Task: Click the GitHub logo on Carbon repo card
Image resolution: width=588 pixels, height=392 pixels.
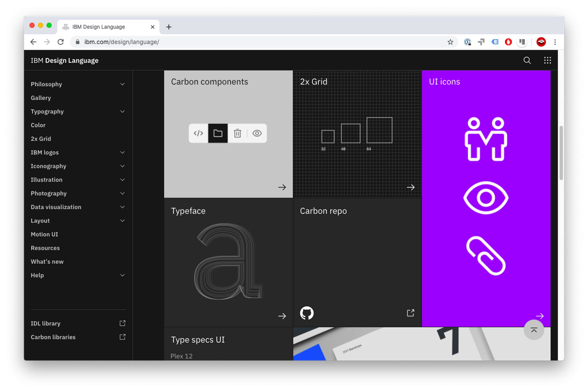Action: [x=307, y=313]
